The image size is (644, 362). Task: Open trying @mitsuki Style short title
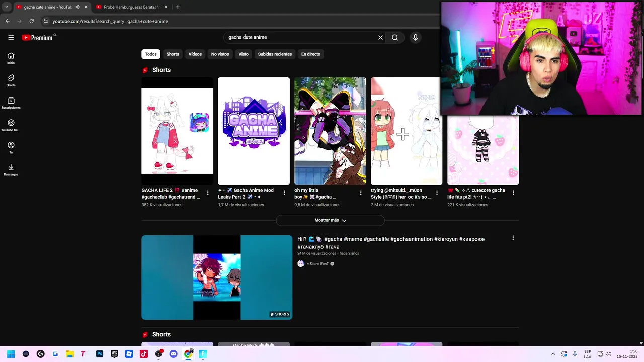pos(401,194)
